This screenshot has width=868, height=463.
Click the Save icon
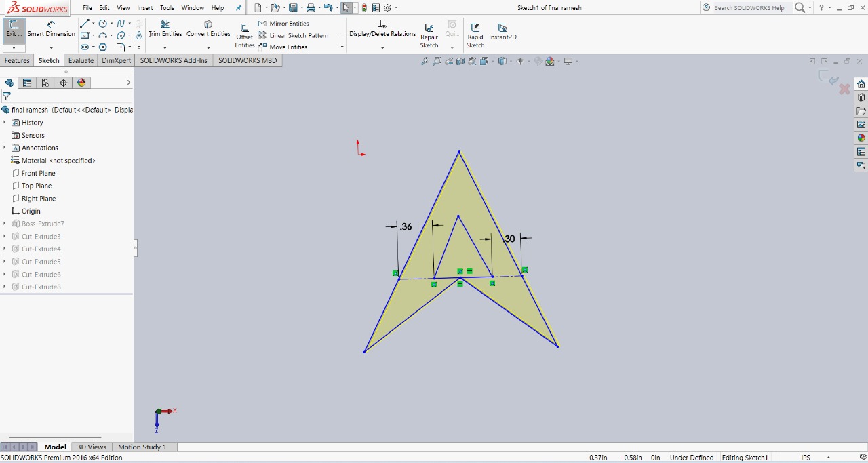[x=293, y=8]
